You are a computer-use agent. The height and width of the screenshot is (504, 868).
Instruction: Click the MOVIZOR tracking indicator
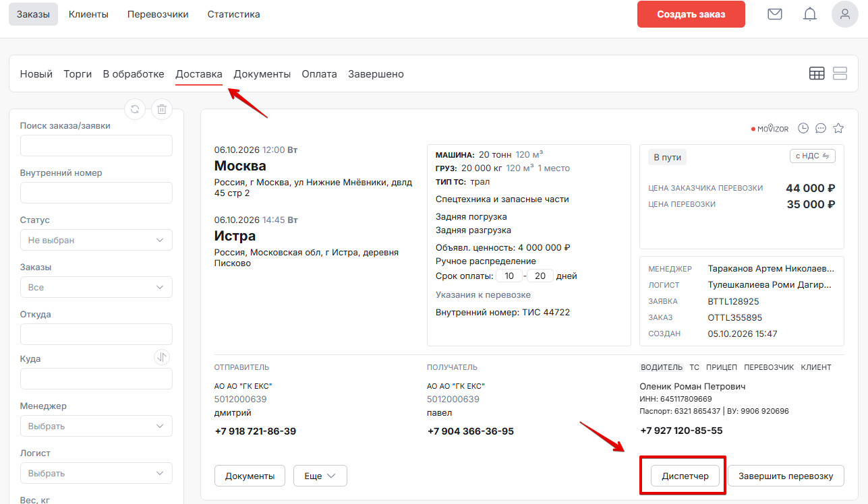click(770, 128)
